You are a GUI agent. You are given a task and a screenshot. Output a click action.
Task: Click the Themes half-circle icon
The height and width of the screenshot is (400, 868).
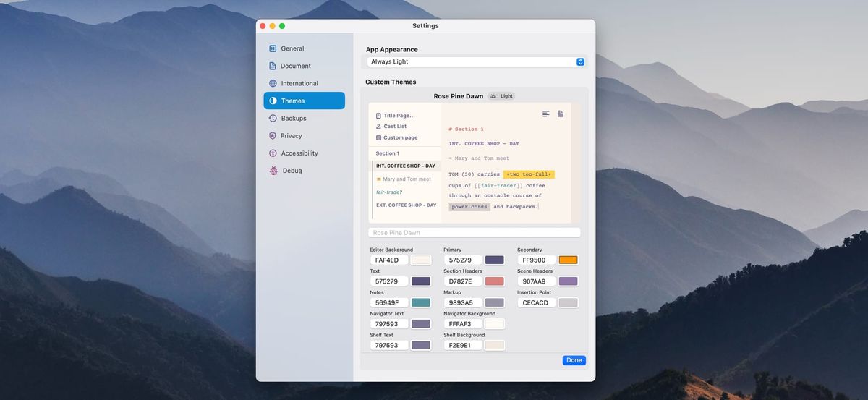(273, 101)
